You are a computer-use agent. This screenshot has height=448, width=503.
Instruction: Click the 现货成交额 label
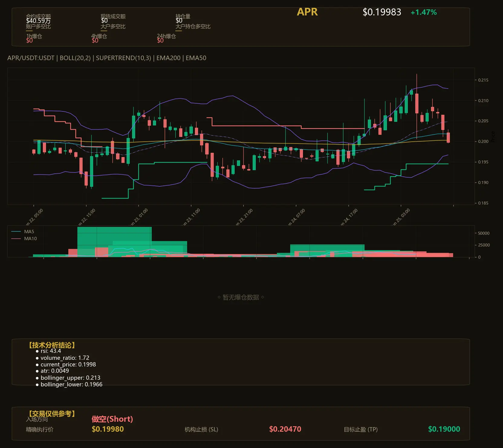pyautogui.click(x=113, y=16)
